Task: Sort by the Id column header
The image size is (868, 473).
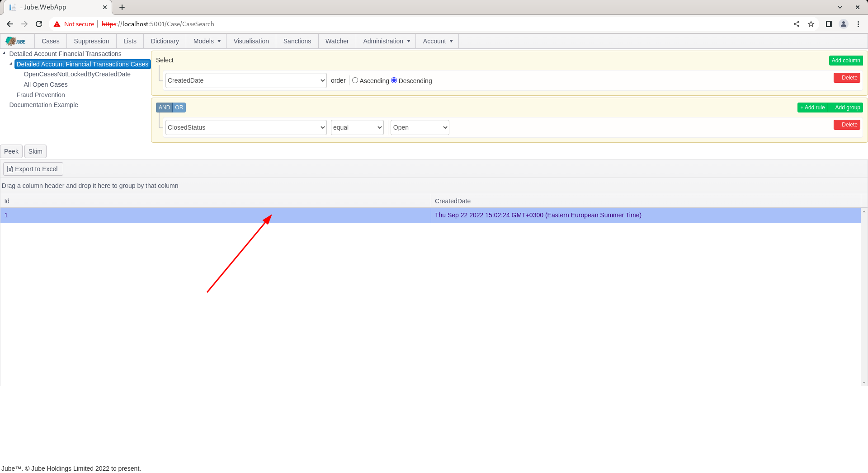Action: [215, 201]
